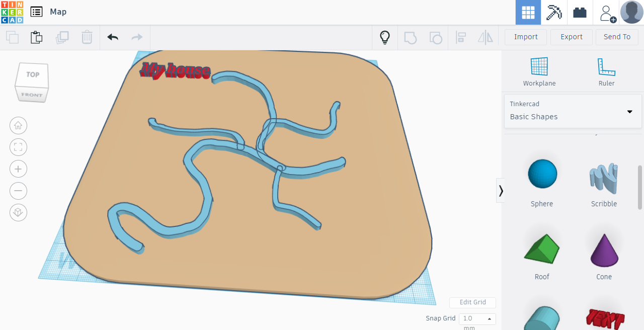Click the Edit Grid button
The height and width of the screenshot is (330, 644).
point(472,302)
